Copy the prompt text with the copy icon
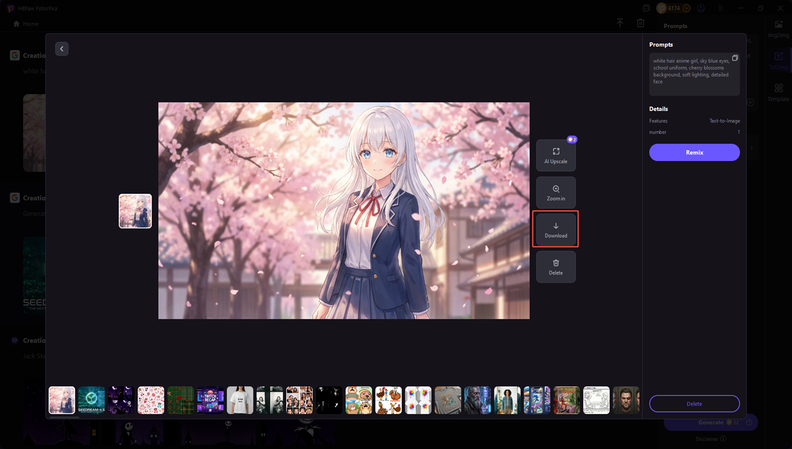Screen dimensions: 792x449 [735, 58]
